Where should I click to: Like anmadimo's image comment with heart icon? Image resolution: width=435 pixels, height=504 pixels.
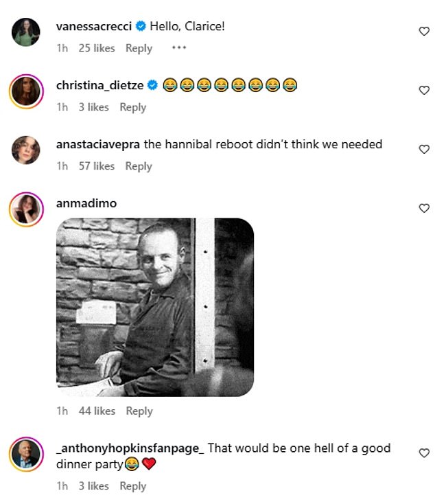(x=423, y=208)
